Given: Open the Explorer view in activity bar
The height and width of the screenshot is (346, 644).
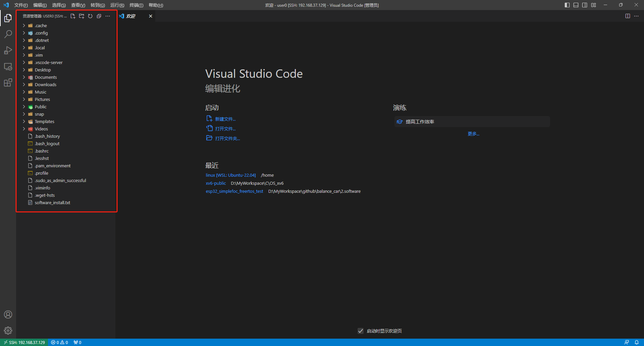Looking at the screenshot, I should (8, 18).
